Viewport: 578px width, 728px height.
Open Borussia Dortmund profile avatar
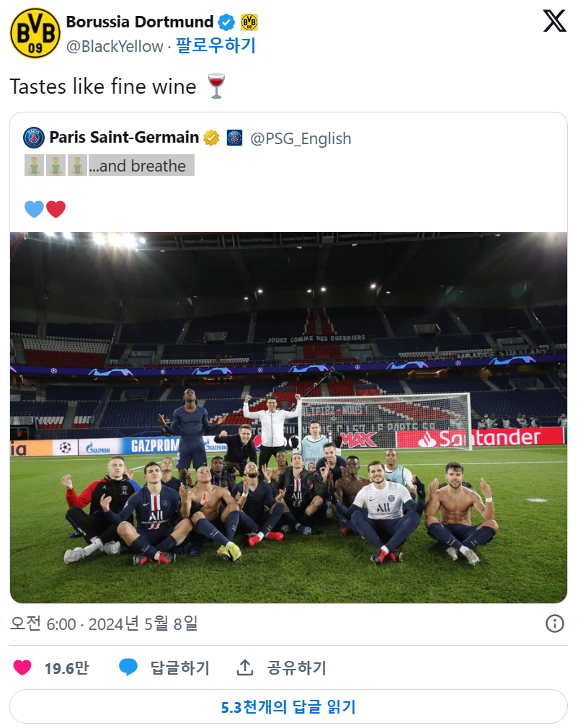pos(35,33)
